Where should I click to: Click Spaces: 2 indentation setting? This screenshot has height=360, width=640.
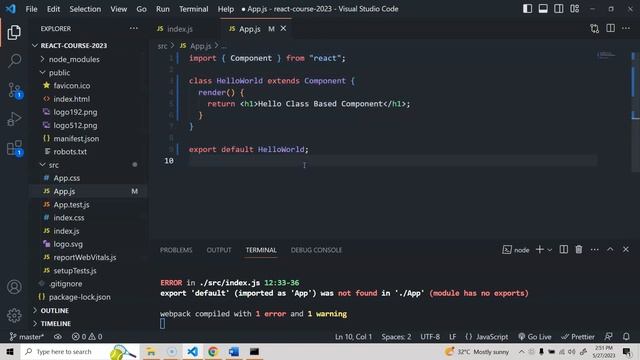(396, 337)
